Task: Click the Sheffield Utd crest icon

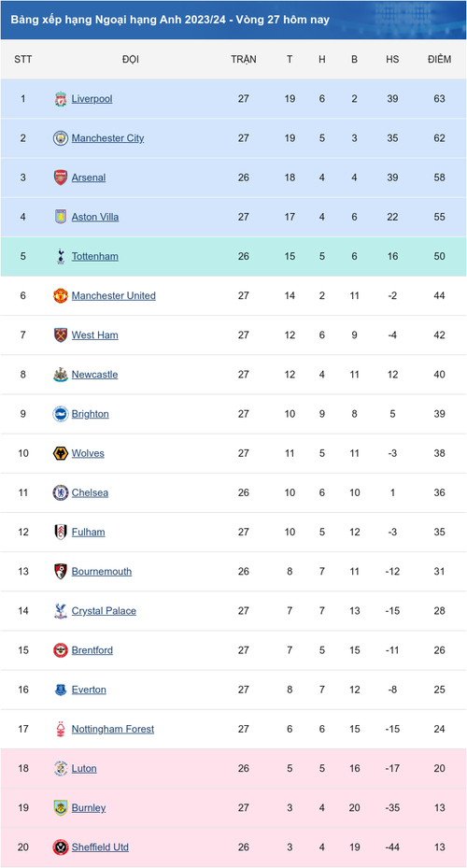Action: [x=61, y=847]
